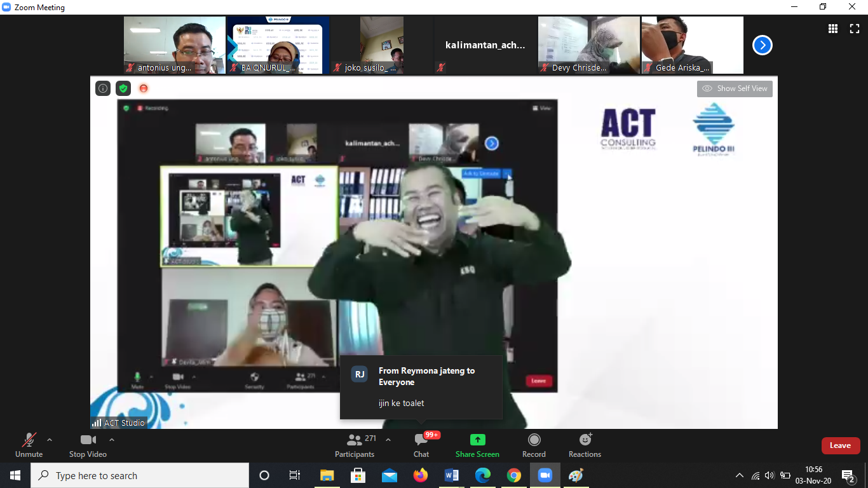Expand audio options arrow beside Unmute
The image size is (868, 488).
point(50,440)
